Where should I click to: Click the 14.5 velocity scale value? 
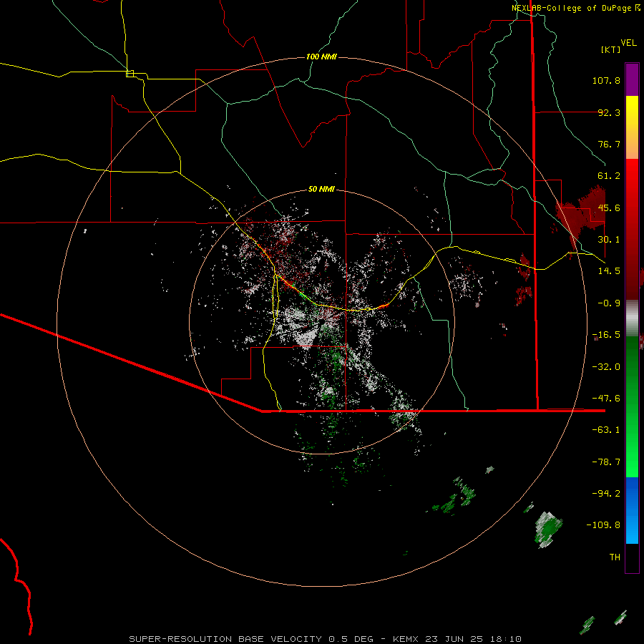609,271
